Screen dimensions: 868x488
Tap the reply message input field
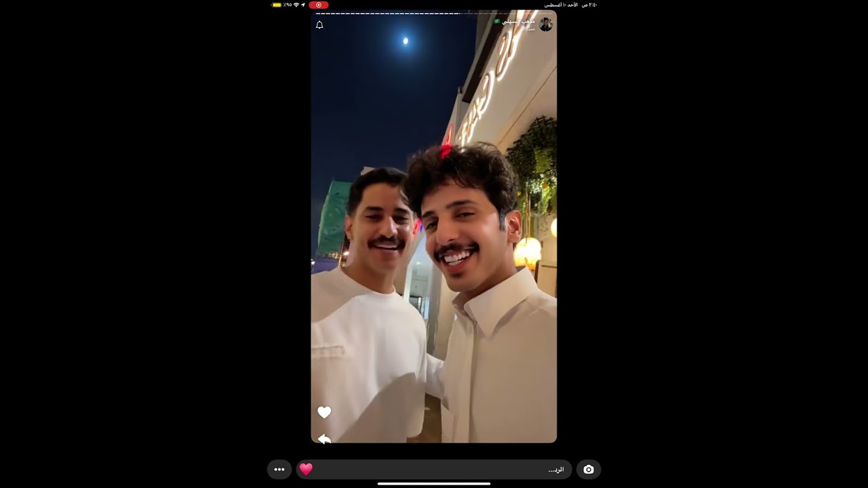434,469
